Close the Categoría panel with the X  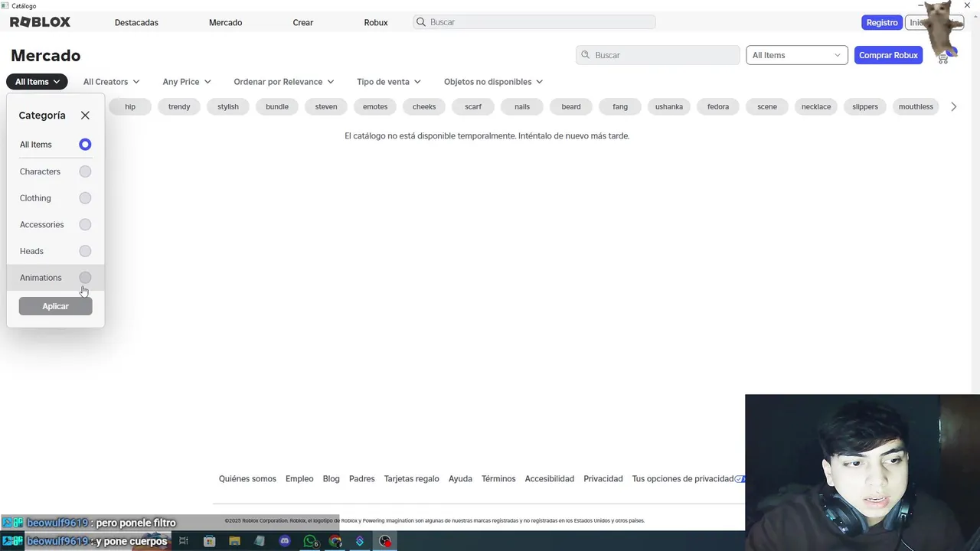(85, 115)
